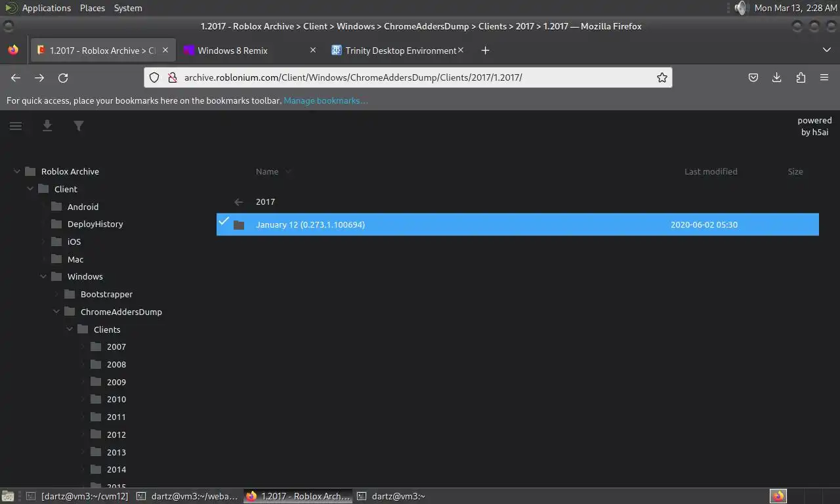The width and height of the screenshot is (840, 504).
Task: Collapse the Windows tree node
Action: coord(43,276)
